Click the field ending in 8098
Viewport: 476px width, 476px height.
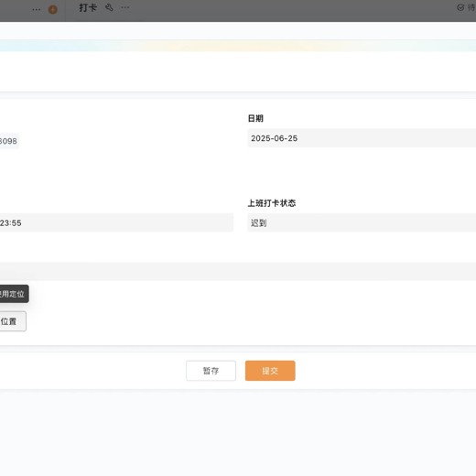click(9, 141)
